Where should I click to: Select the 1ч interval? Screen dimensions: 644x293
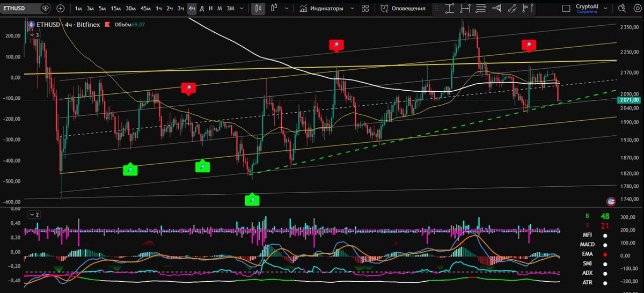point(159,9)
